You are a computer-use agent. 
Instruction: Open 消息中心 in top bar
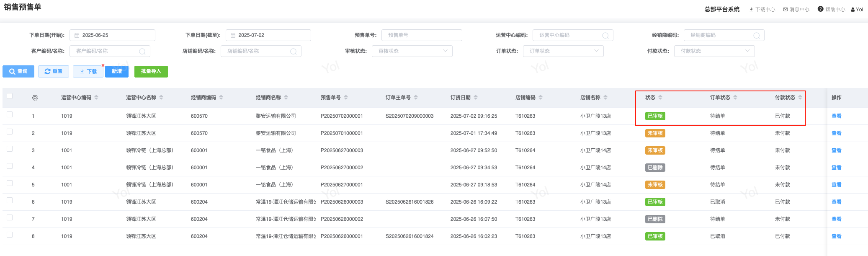point(796,10)
